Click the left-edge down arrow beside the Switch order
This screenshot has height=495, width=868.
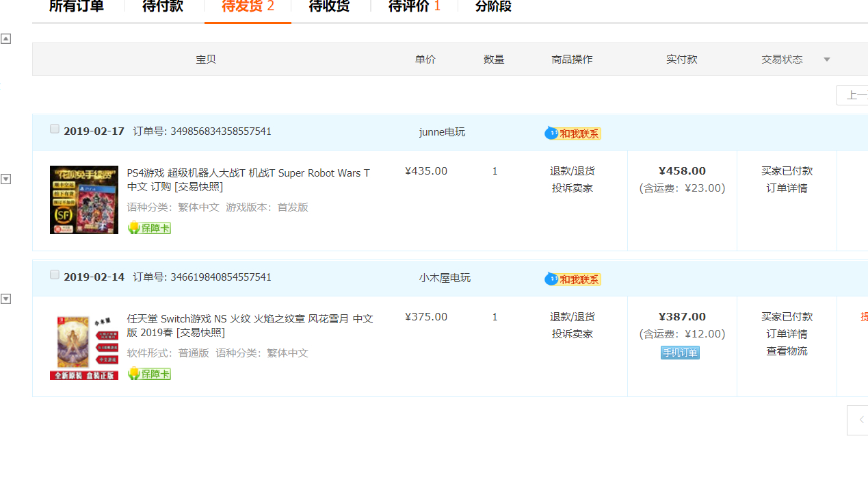click(5, 299)
